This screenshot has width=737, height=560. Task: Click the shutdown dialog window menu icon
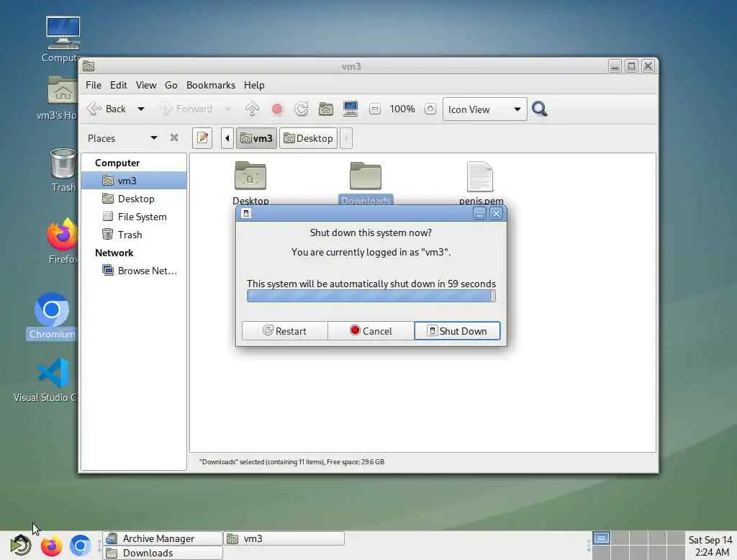[x=246, y=214]
